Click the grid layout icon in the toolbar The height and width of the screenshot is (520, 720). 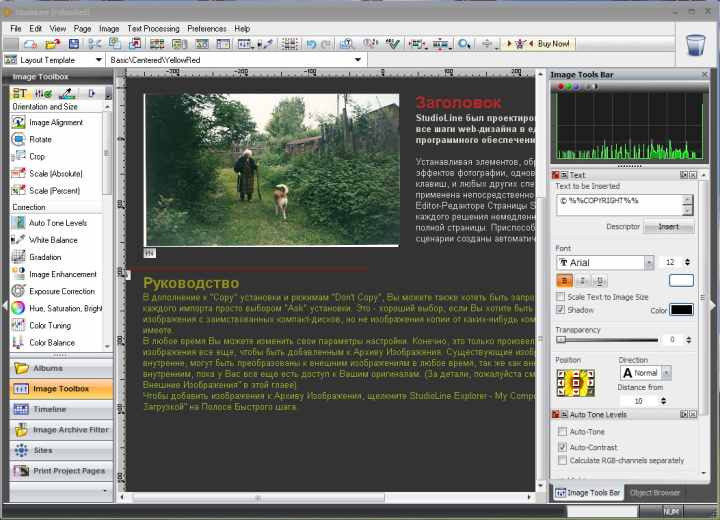pos(289,44)
